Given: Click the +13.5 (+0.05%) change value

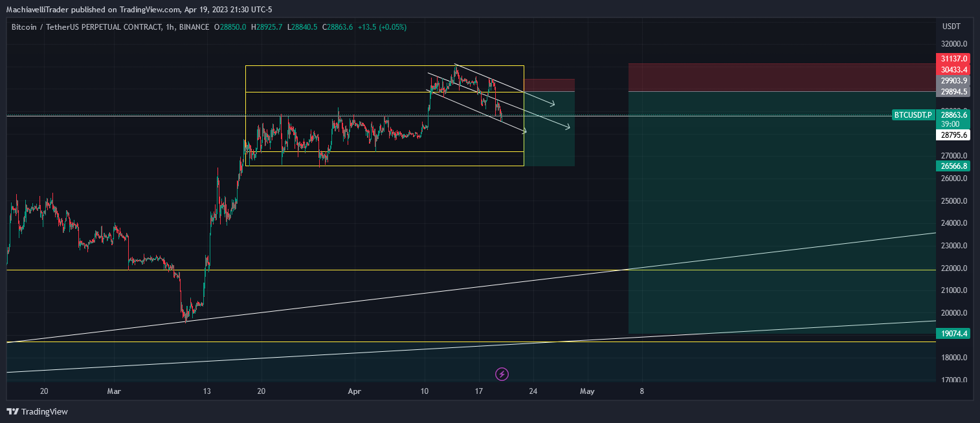Looking at the screenshot, I should 381,27.
